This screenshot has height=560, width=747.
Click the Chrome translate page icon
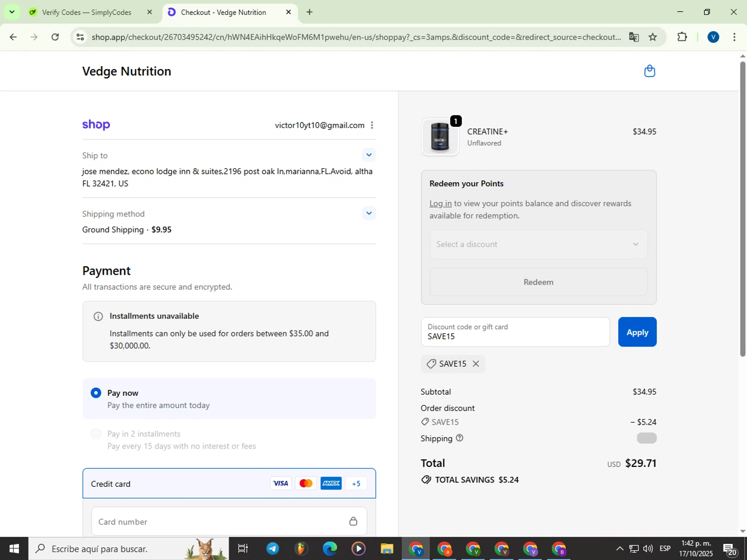[x=633, y=37]
